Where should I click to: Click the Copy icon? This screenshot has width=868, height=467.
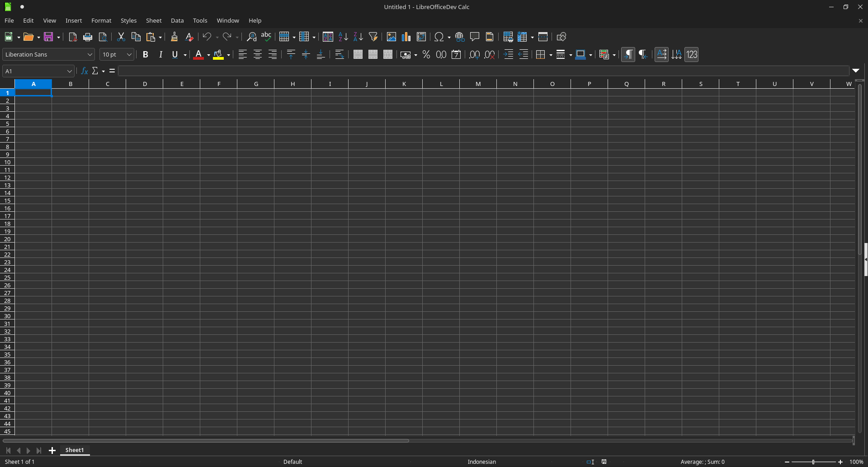click(136, 37)
